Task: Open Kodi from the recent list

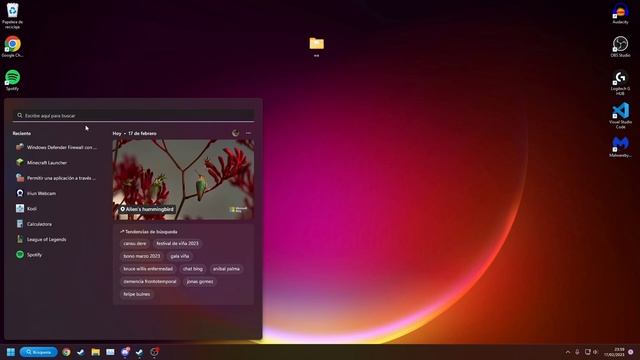Action: click(x=57, y=209)
